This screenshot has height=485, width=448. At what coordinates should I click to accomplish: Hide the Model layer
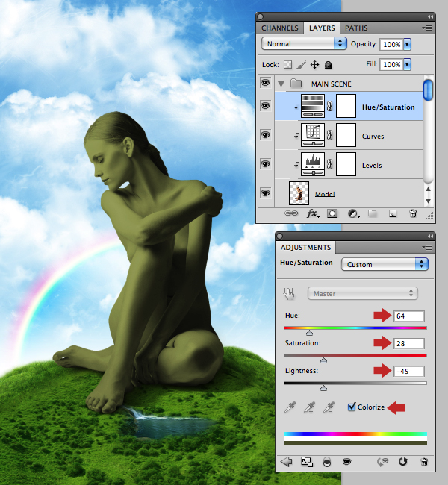[265, 193]
